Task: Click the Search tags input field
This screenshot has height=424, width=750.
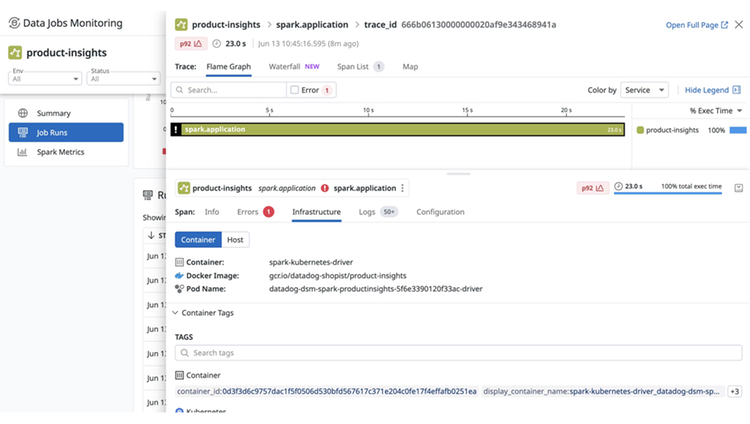Action: [458, 353]
